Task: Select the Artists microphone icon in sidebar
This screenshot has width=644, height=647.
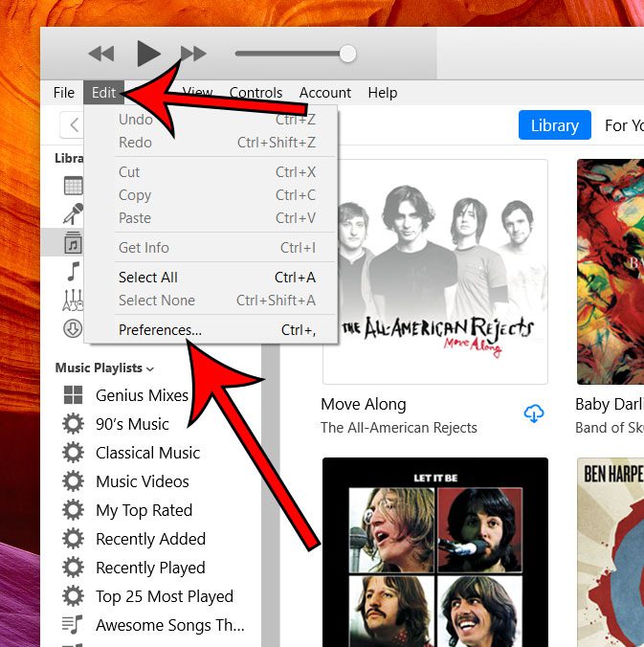Action: [74, 213]
